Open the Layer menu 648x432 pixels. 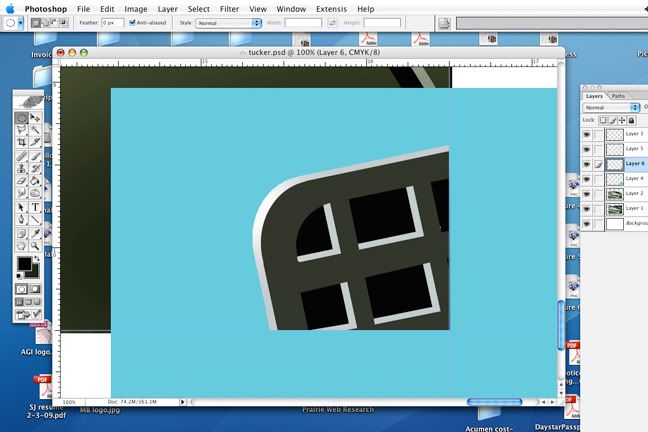click(167, 9)
